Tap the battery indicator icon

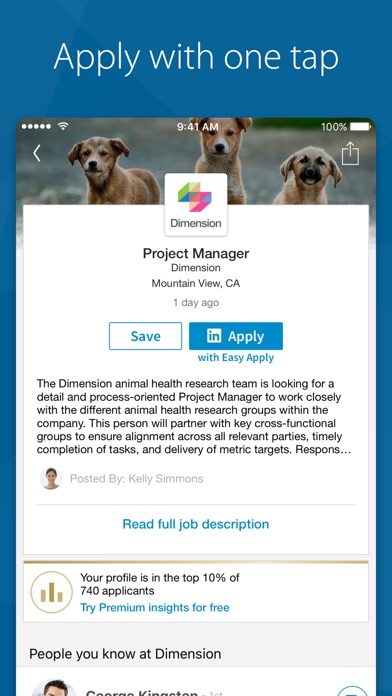coord(360,127)
